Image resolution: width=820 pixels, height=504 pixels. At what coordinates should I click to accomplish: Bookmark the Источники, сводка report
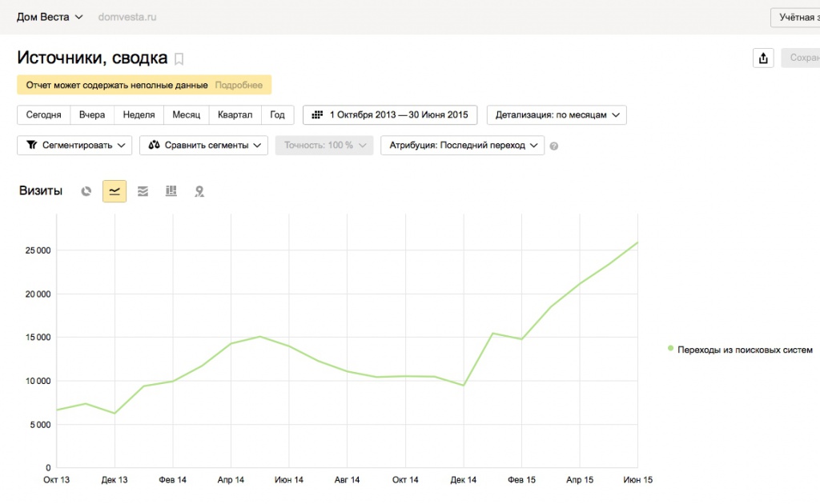179,58
